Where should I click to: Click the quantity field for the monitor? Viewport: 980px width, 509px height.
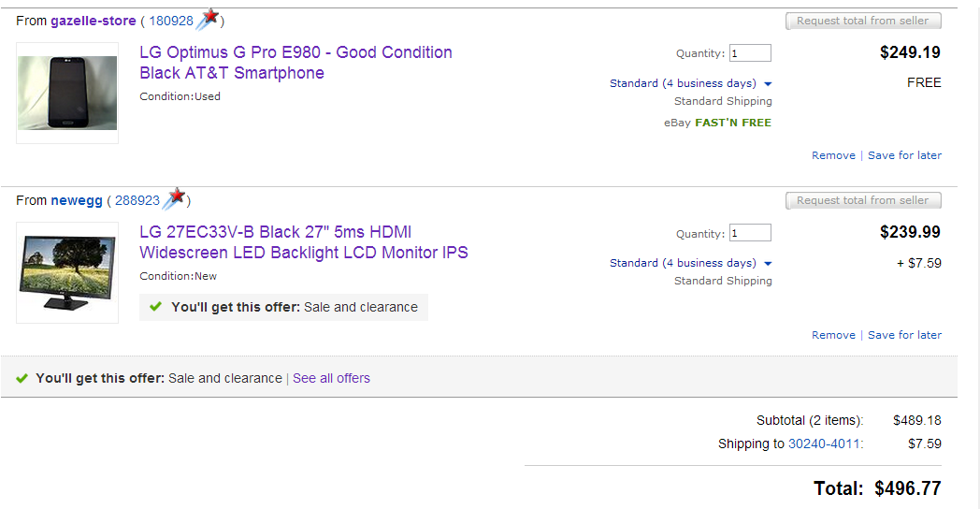(750, 233)
